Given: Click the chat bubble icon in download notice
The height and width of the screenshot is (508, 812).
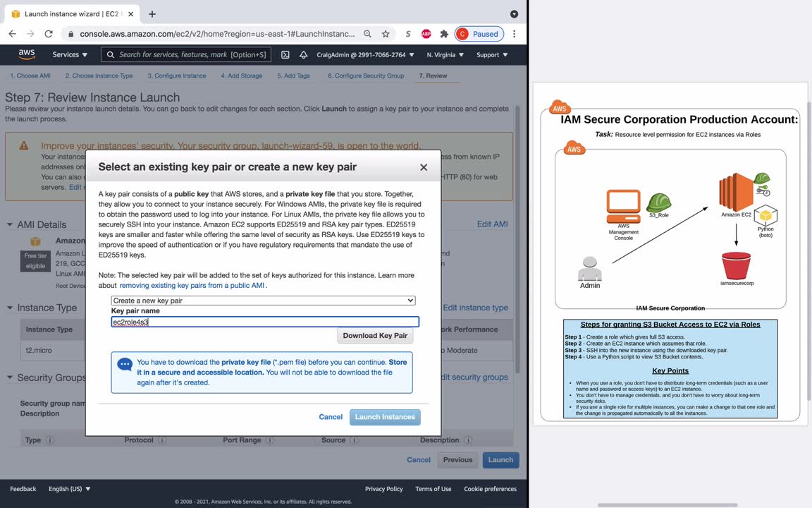Looking at the screenshot, I should (x=125, y=364).
